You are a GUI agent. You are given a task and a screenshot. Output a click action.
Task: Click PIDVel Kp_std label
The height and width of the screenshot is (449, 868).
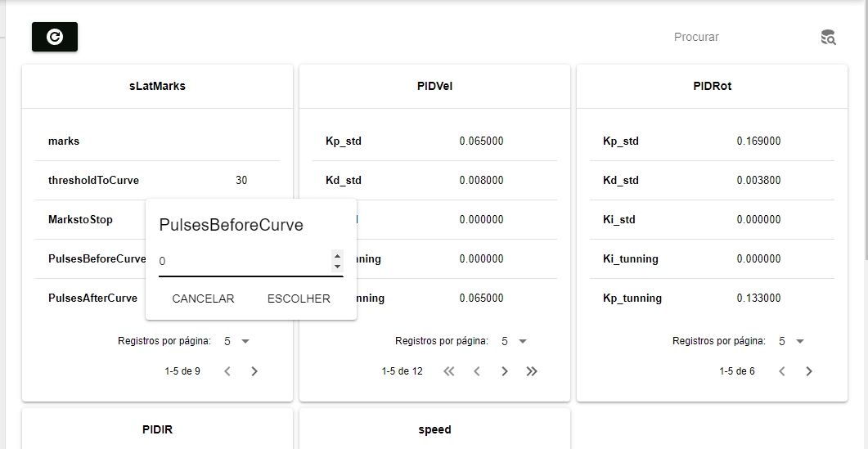(344, 141)
